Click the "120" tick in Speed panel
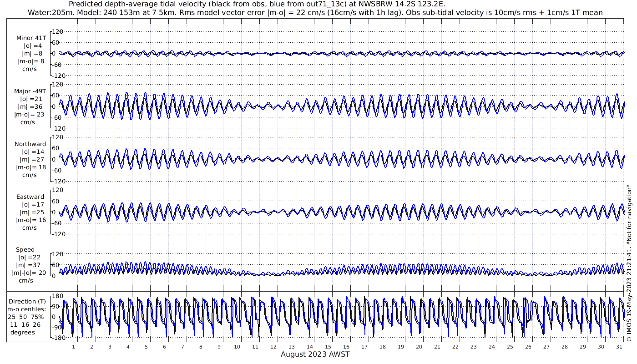Image resolution: width=637 pixels, height=364 pixels. click(57, 254)
